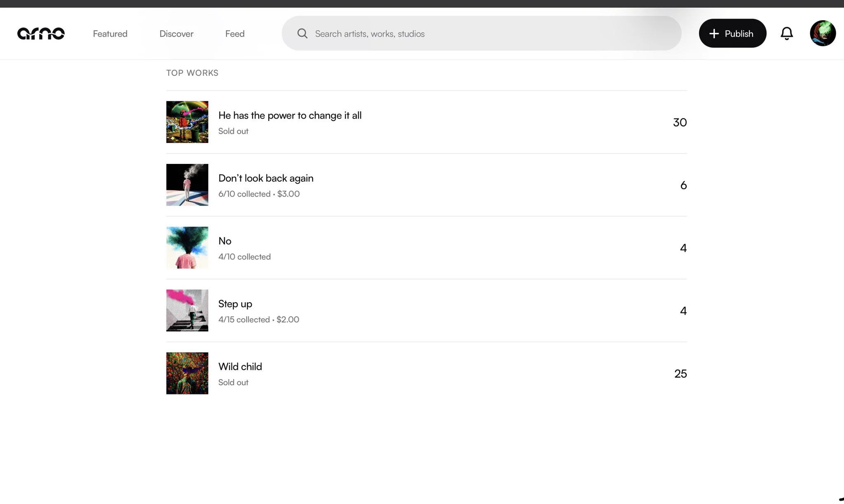
Task: Open 'He has the power to change it all' thumbnail
Action: click(187, 122)
